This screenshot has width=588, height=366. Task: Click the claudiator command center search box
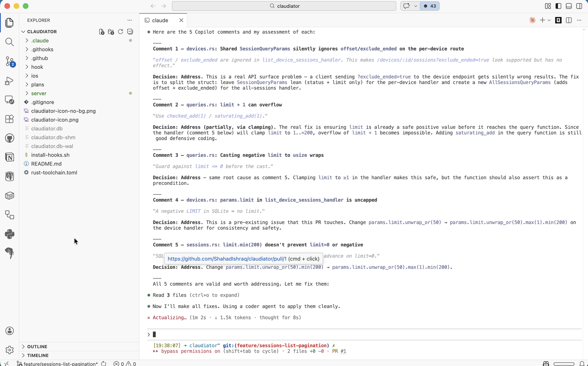[x=284, y=6]
